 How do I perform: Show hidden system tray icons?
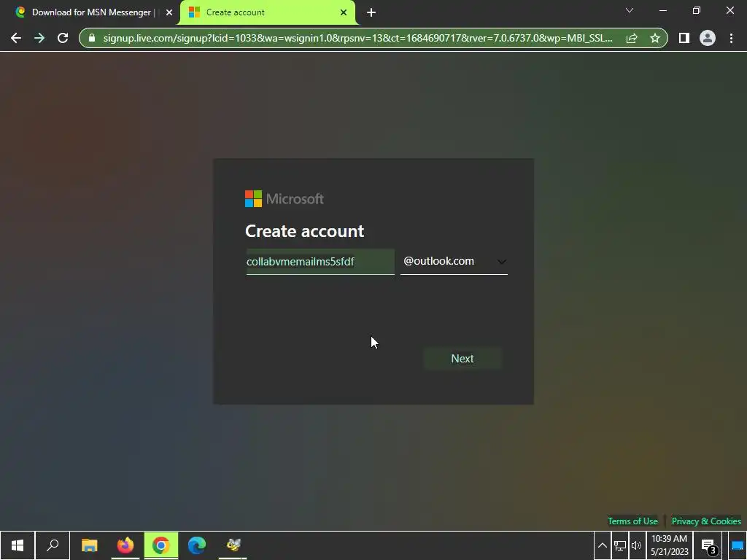(x=602, y=545)
